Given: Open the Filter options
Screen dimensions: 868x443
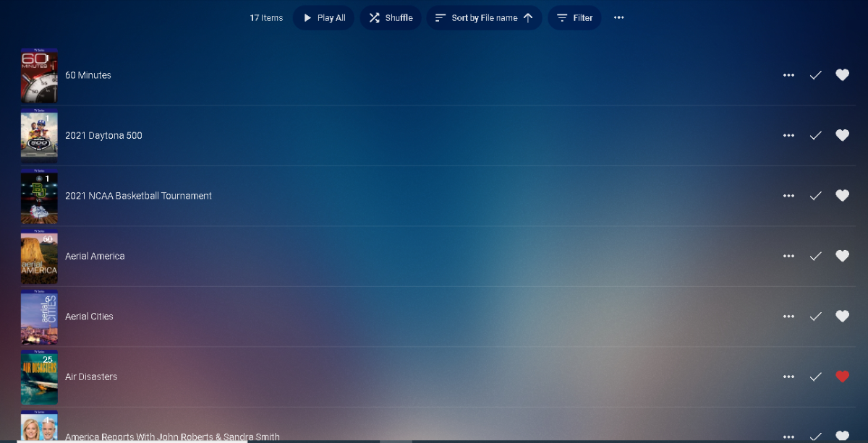Looking at the screenshot, I should 574,18.
